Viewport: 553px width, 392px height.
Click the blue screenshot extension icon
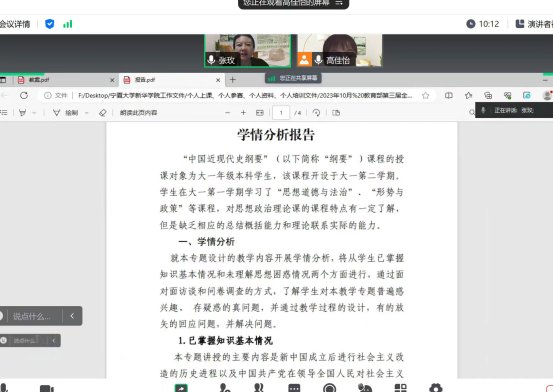527,95
